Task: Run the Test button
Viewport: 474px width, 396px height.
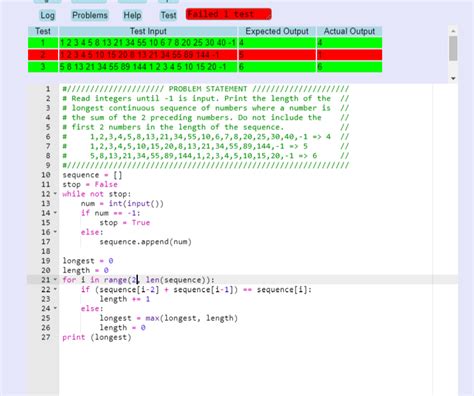Action: coord(168,15)
